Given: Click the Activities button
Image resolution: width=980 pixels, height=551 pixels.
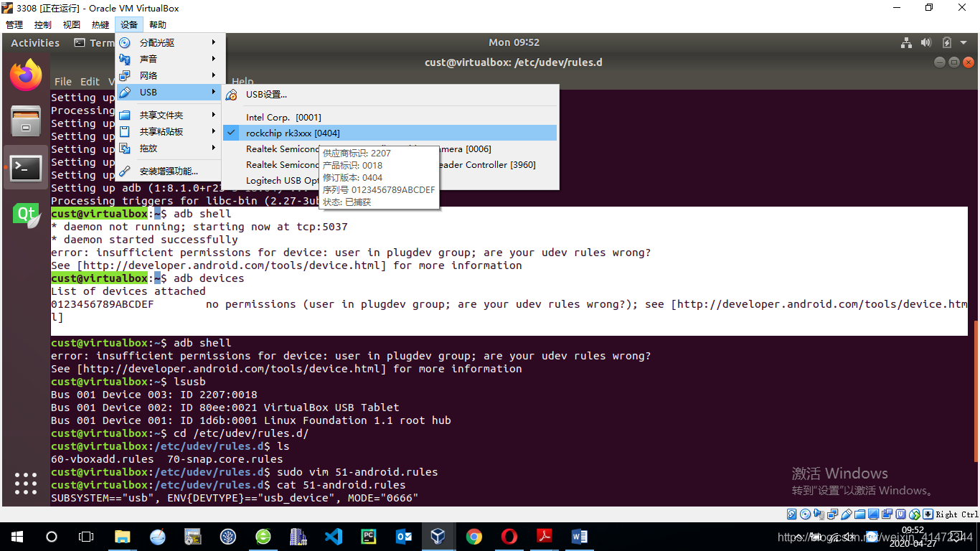Looking at the screenshot, I should coord(35,43).
